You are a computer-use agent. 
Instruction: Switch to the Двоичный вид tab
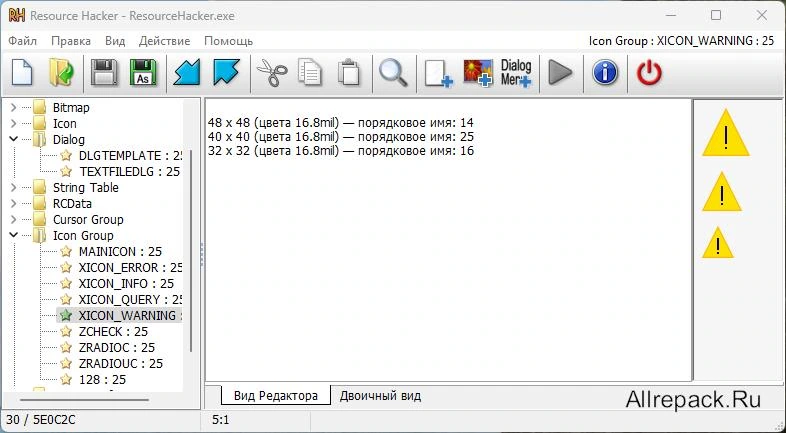point(380,395)
